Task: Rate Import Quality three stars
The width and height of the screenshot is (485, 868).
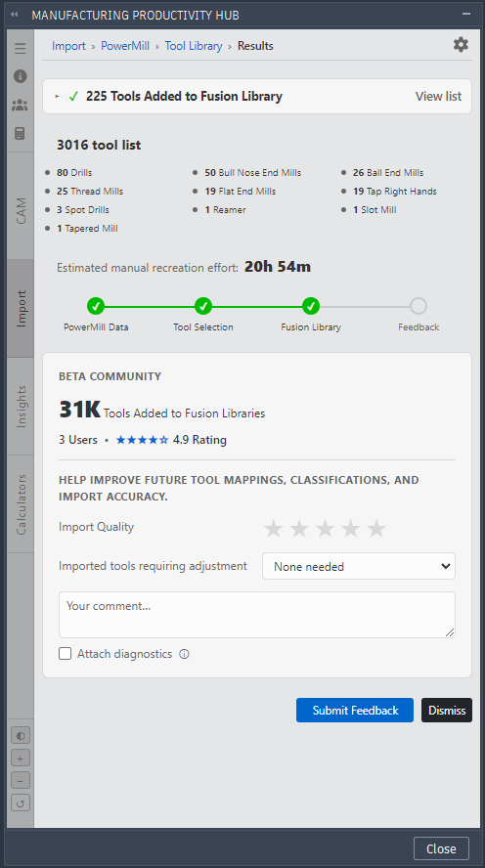Action: [325, 528]
